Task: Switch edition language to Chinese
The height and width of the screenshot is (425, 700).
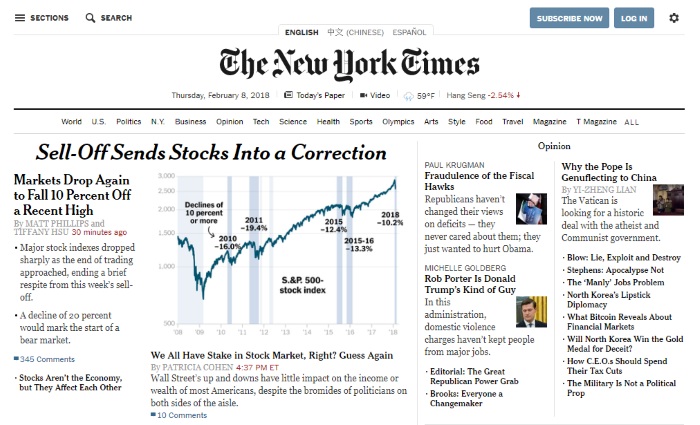Action: 355,32
